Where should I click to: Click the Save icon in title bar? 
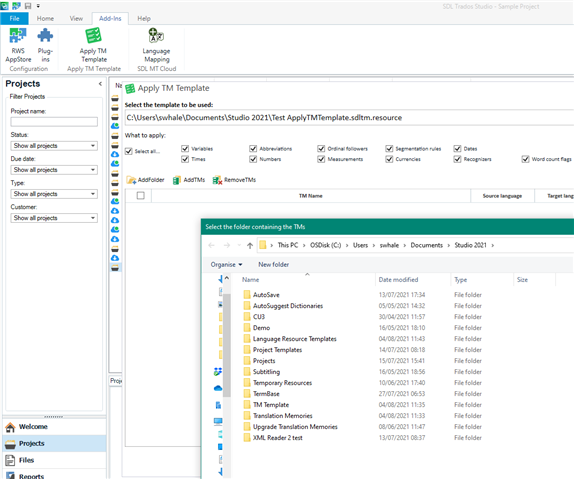click(x=28, y=6)
